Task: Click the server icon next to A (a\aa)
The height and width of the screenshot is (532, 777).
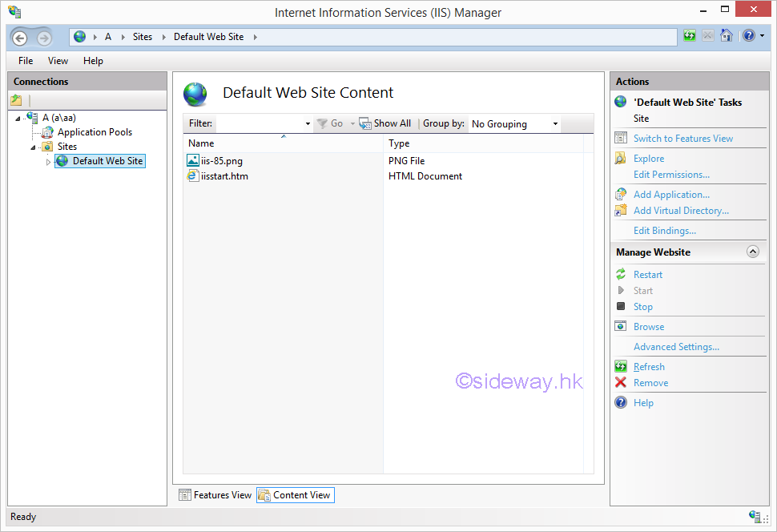Action: click(33, 118)
